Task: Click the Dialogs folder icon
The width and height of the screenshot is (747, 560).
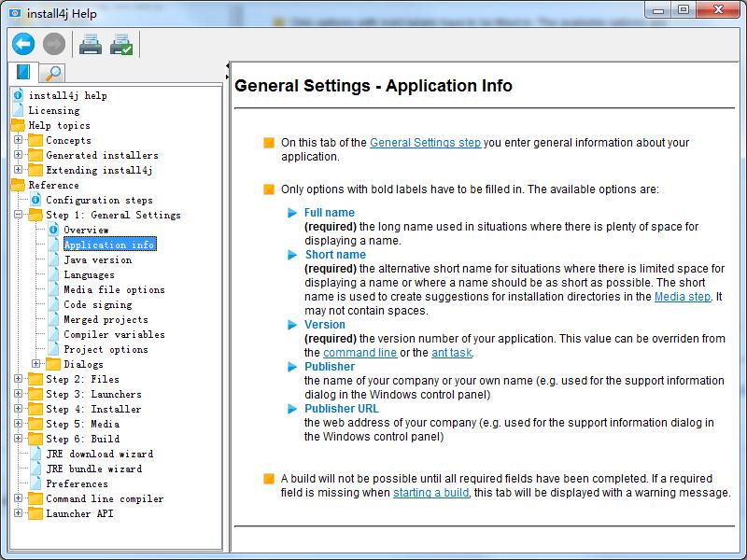Action: tap(53, 364)
